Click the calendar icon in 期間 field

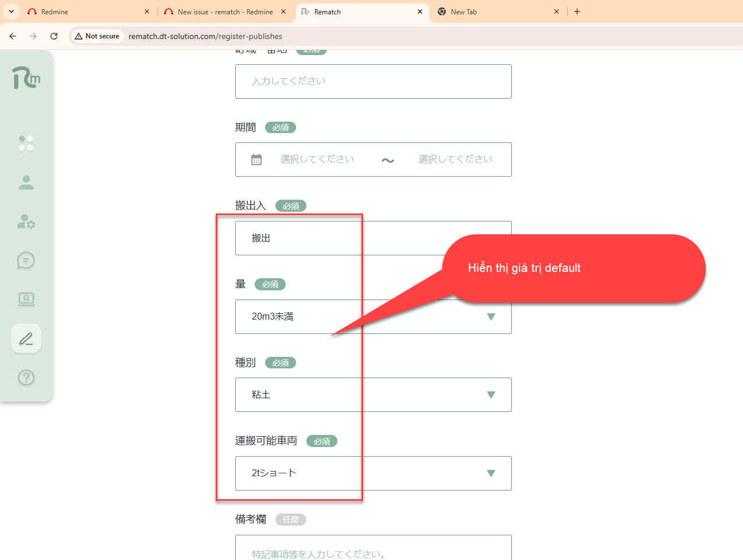point(256,160)
